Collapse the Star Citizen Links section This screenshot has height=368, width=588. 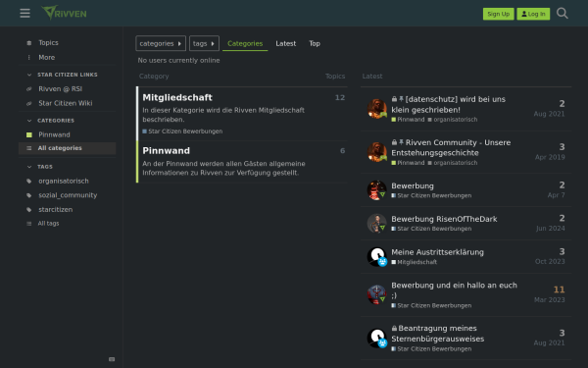coord(29,75)
